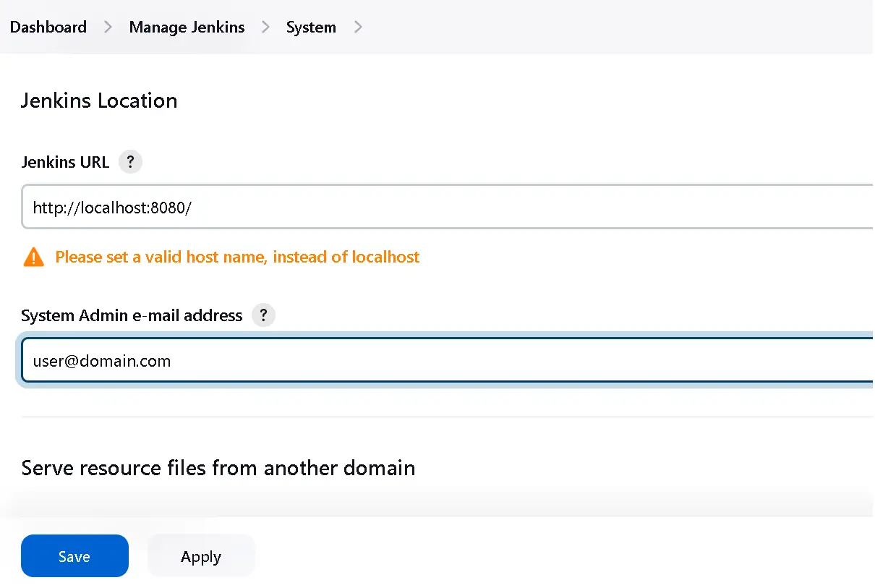
Task: Navigate to Manage Jenkins breadcrumb
Action: click(187, 27)
